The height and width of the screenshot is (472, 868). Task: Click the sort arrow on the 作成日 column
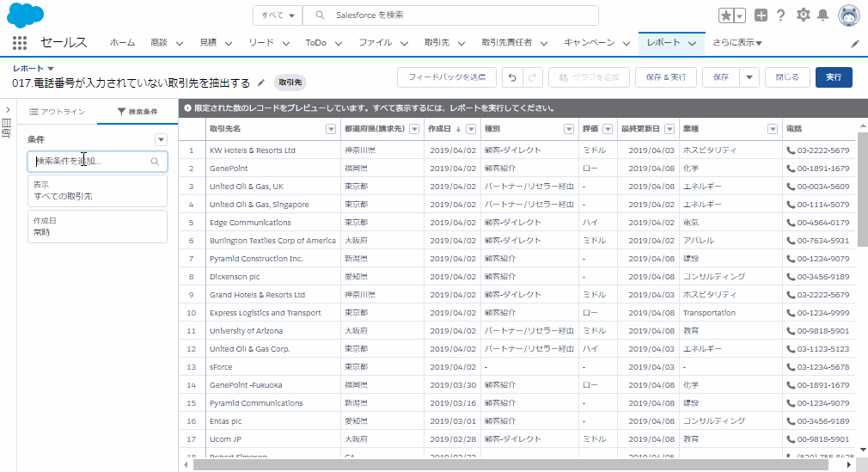(458, 129)
